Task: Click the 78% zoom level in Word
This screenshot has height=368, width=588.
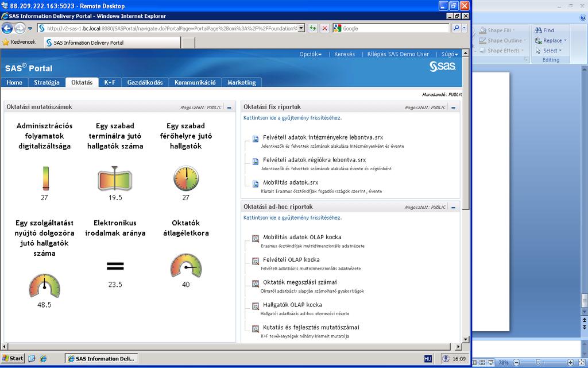Action: (x=503, y=362)
